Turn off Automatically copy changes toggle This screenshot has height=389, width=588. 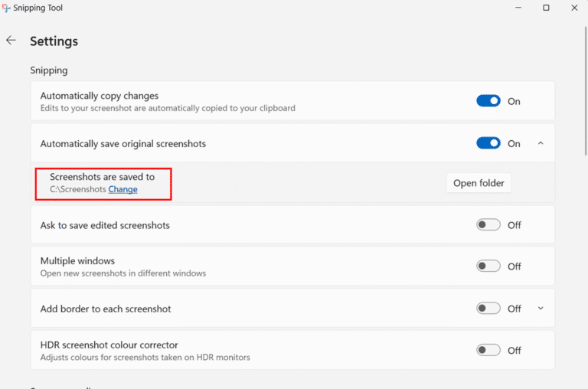pyautogui.click(x=488, y=101)
